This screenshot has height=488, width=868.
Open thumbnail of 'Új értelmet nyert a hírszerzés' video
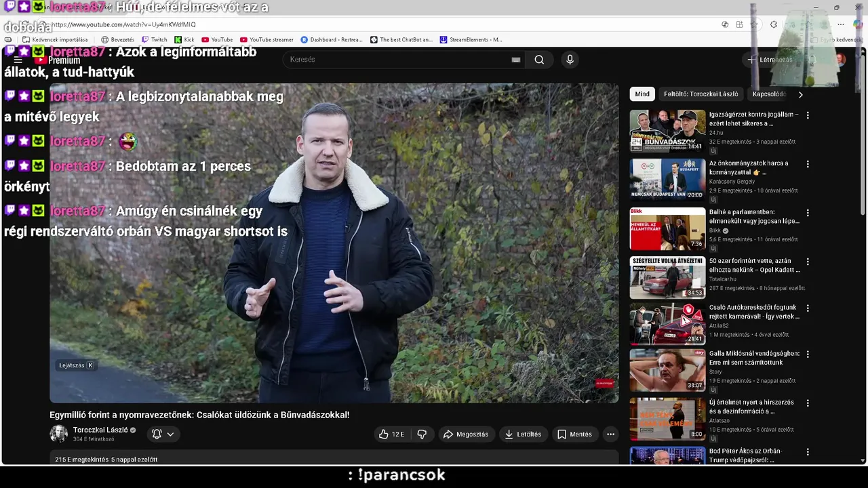(x=667, y=419)
